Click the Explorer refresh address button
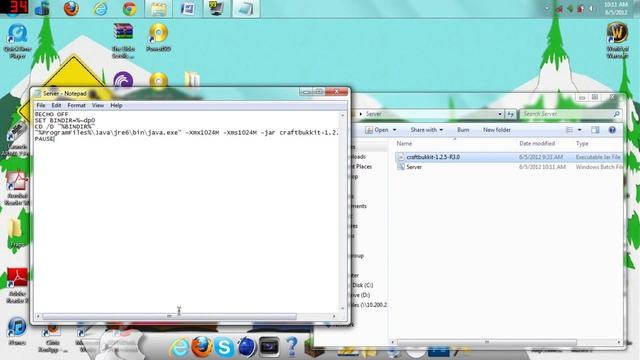The image size is (640, 360). pos(510,114)
